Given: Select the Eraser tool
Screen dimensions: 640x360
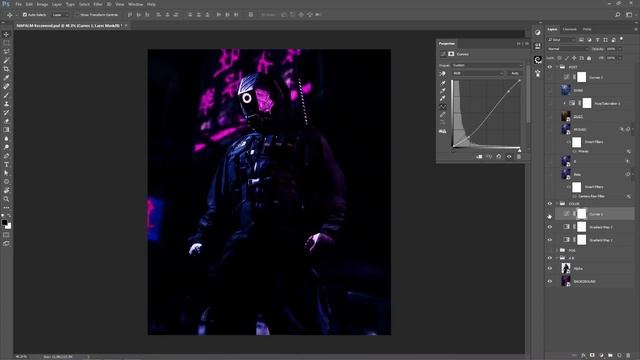Looking at the screenshot, I should point(6,121).
